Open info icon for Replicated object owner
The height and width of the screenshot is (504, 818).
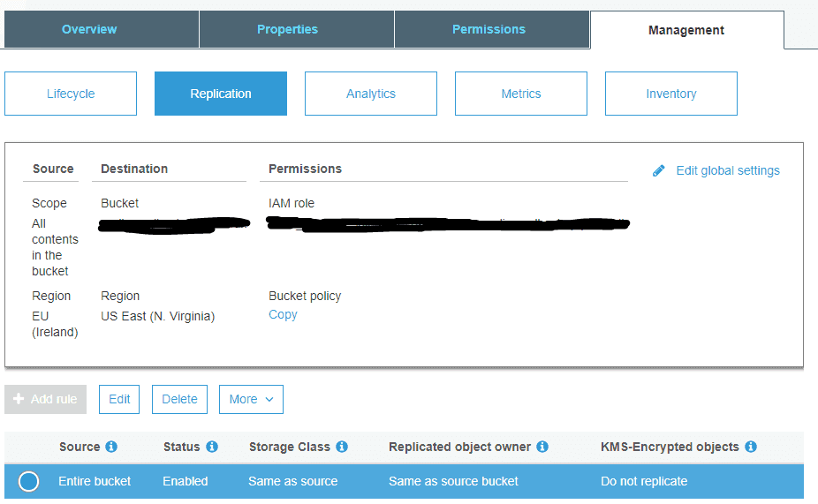tap(542, 447)
